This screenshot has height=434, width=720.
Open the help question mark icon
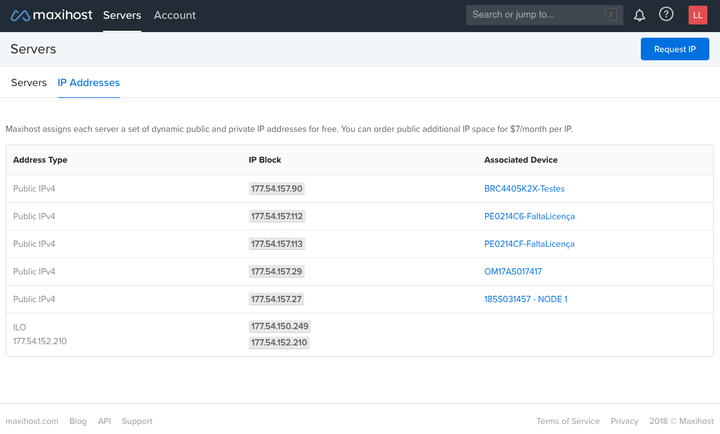666,15
